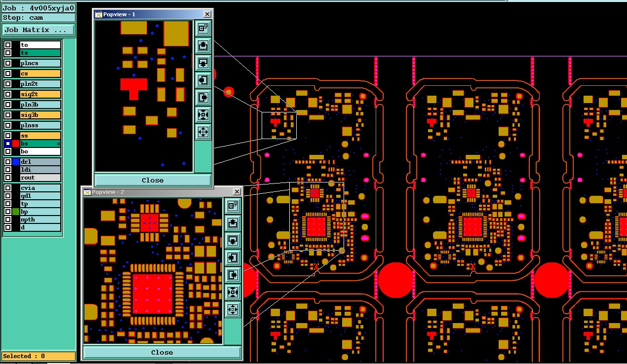Toggle the checkbox for layer rout
This screenshot has width=627, height=364.
pyautogui.click(x=8, y=178)
